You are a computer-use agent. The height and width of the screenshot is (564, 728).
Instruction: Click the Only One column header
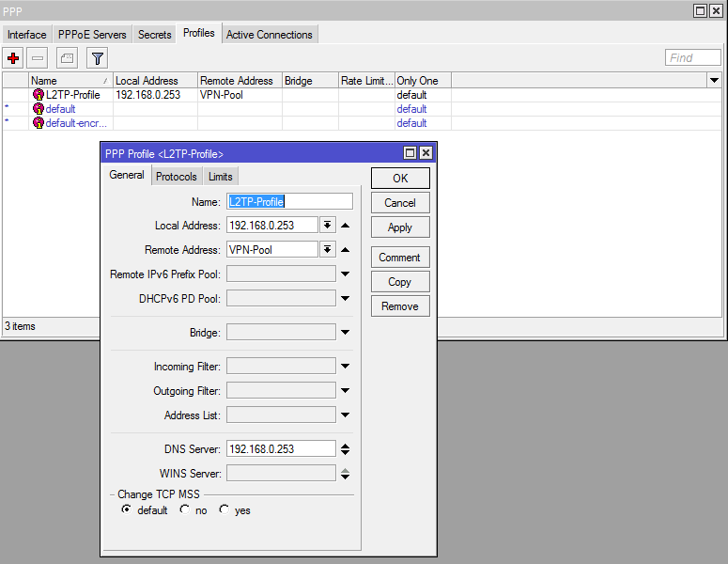pyautogui.click(x=423, y=81)
